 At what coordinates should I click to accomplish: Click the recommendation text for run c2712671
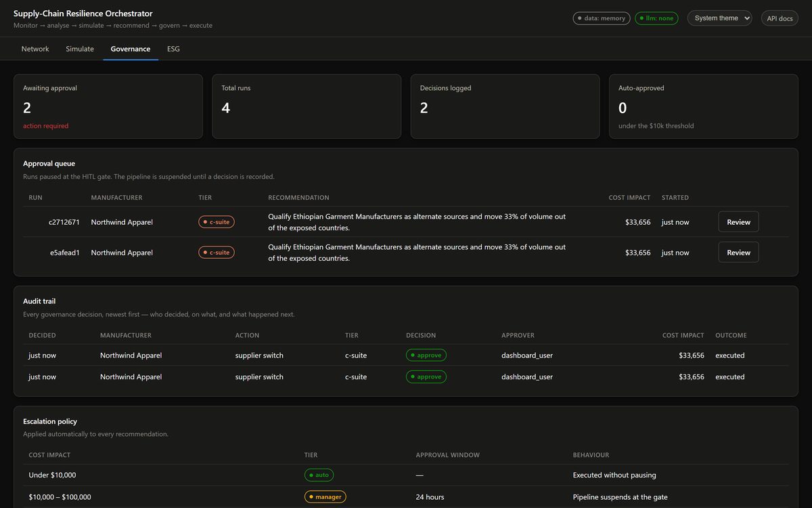[417, 222]
